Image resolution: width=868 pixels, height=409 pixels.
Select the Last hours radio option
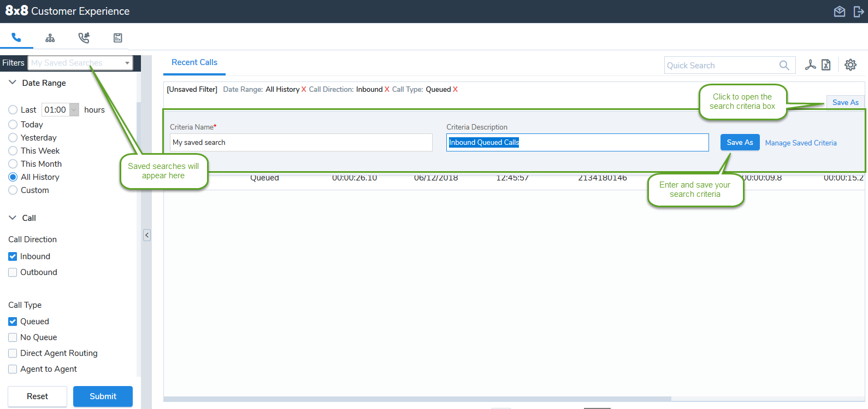tap(13, 110)
